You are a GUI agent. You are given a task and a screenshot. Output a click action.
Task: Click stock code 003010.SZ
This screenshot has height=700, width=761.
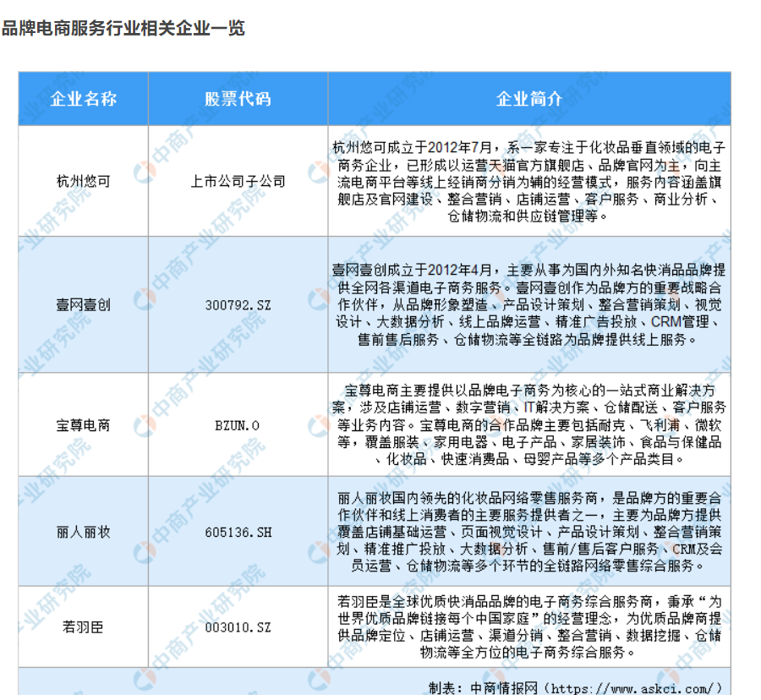238,627
